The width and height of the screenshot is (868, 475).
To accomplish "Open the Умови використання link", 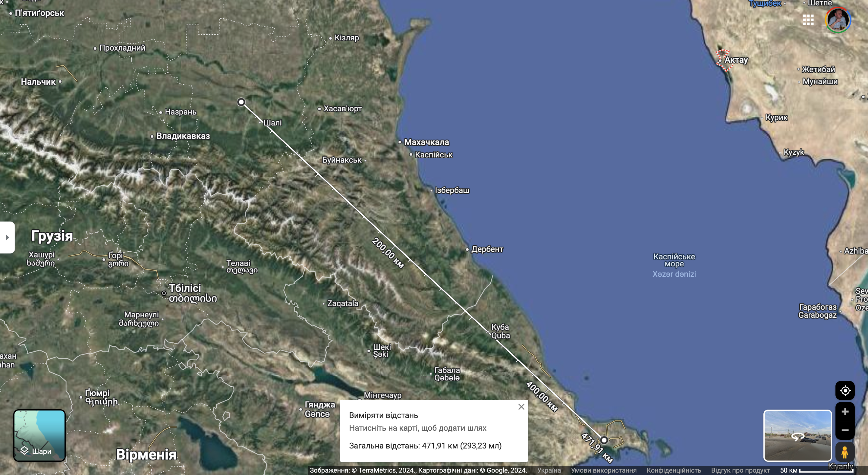I will pos(603,470).
